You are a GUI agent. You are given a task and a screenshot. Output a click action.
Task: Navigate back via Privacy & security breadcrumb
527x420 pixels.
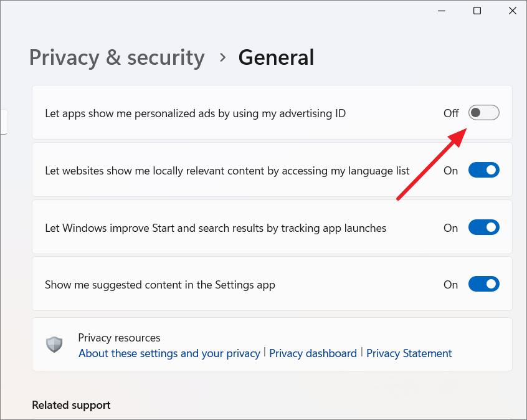[116, 57]
